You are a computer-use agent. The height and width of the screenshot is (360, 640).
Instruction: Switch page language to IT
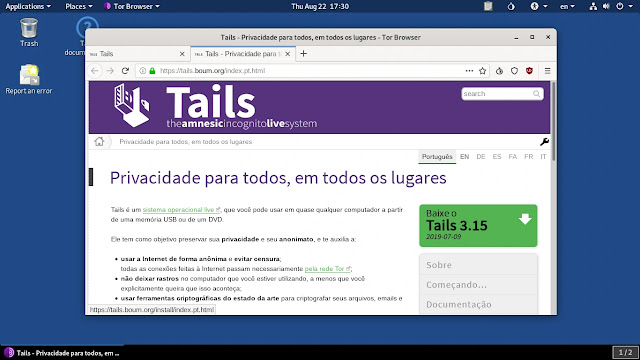click(543, 157)
